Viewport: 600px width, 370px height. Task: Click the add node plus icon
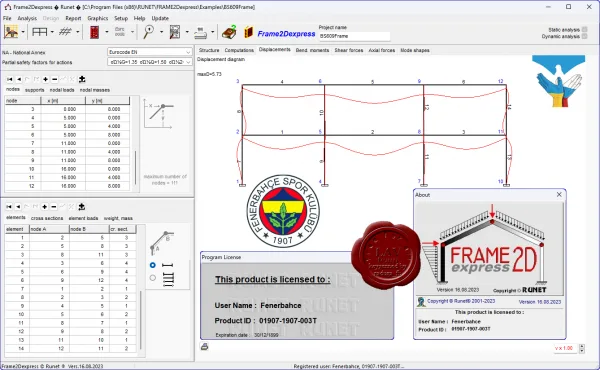pos(46,79)
